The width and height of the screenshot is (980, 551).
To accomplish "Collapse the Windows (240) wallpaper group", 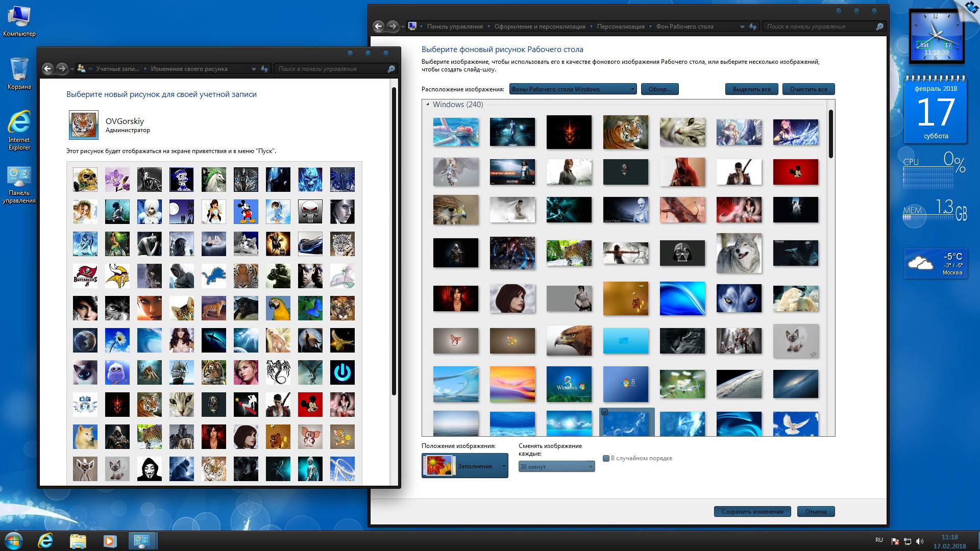I will [x=427, y=104].
